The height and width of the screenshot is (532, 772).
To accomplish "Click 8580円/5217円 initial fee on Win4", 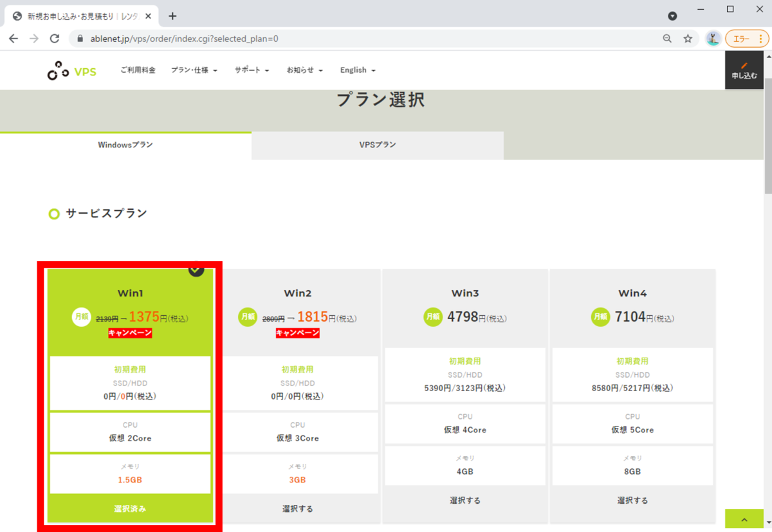I will coord(632,388).
